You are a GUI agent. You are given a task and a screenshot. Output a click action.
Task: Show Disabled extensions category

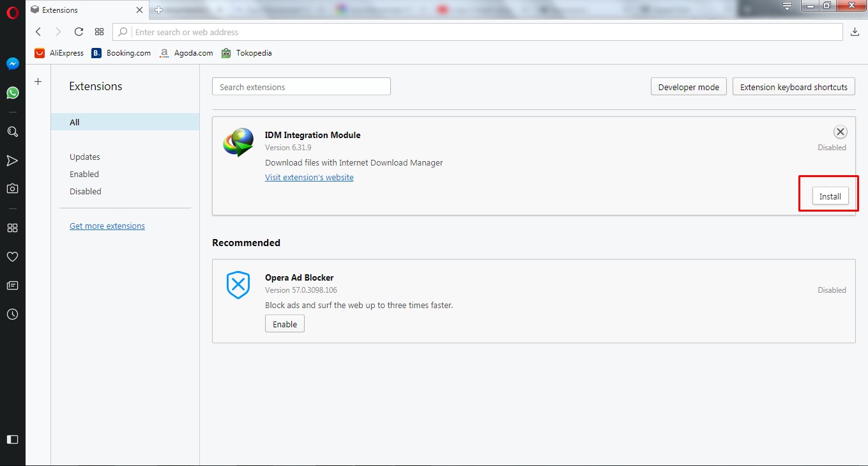coord(86,191)
